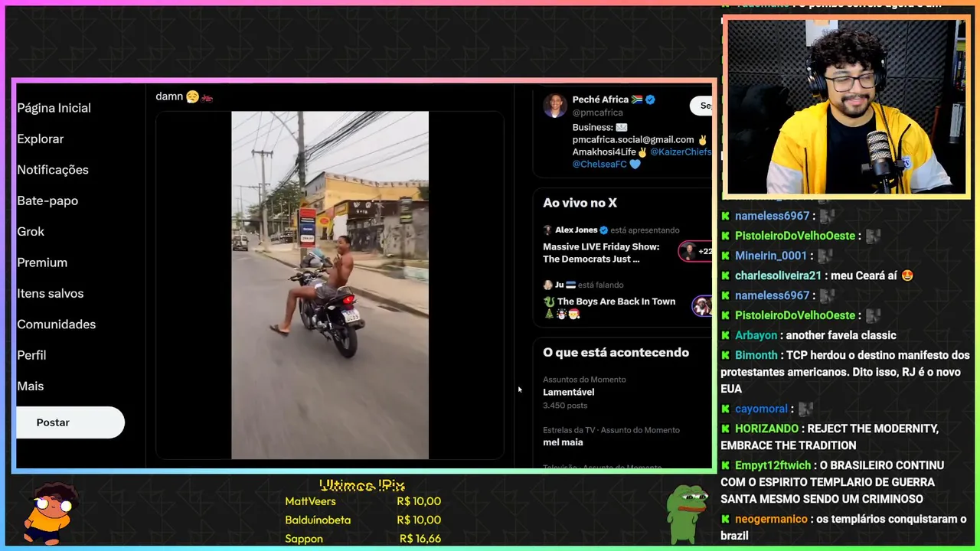The width and height of the screenshot is (980, 551).
Task: Click the streamer webcam feed
Action: pyautogui.click(x=846, y=106)
